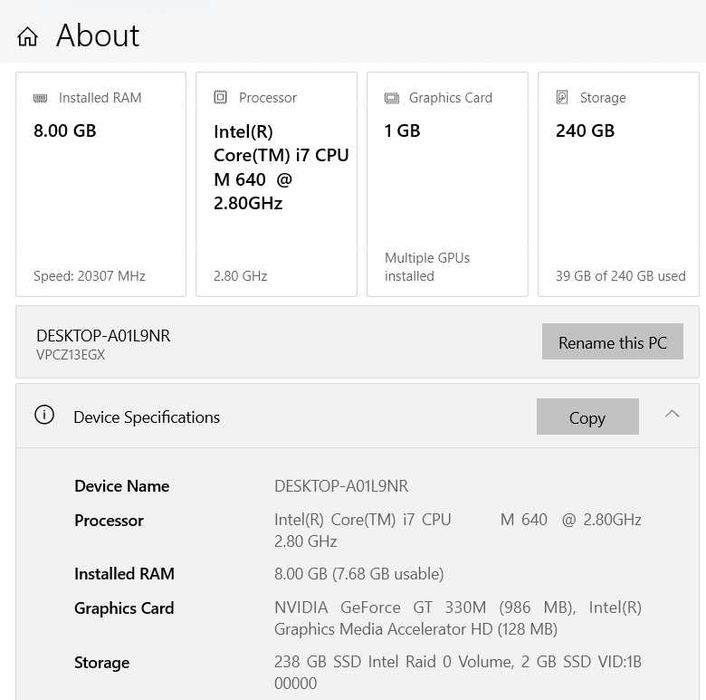Click the Processor card icon

[x=221, y=98]
